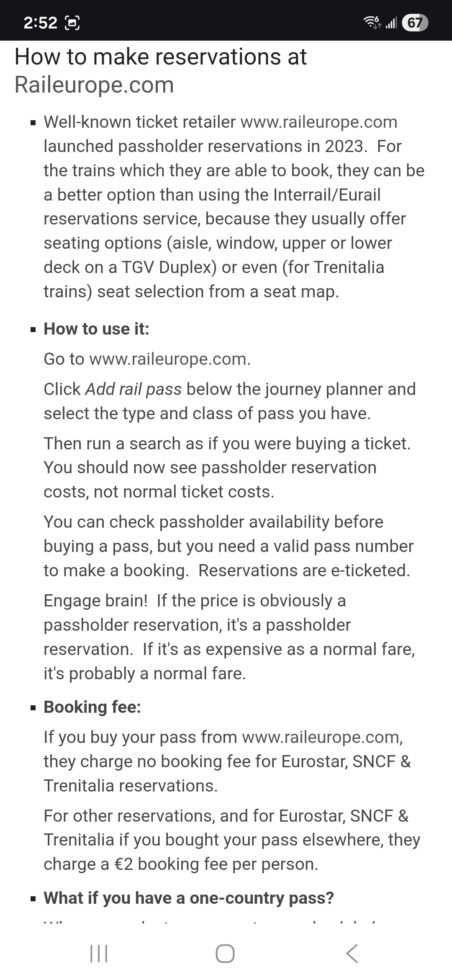Tap the cellular signal bars icon
The image size is (452, 980).
[391, 23]
